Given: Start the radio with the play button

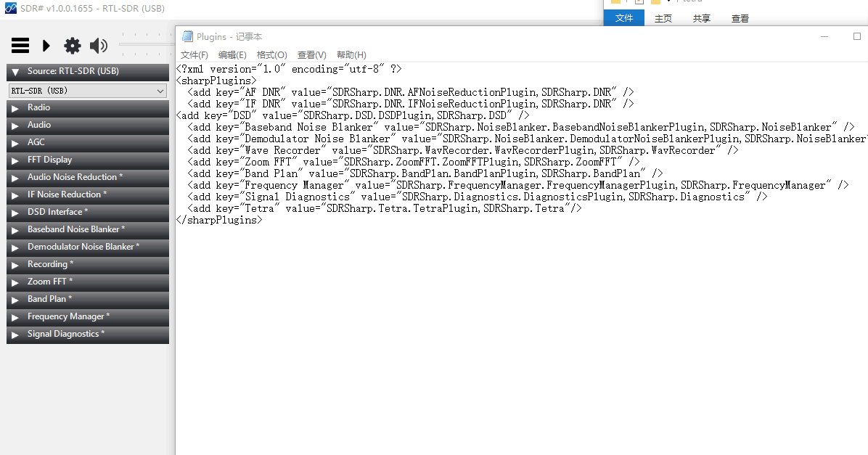Looking at the screenshot, I should 46,46.
